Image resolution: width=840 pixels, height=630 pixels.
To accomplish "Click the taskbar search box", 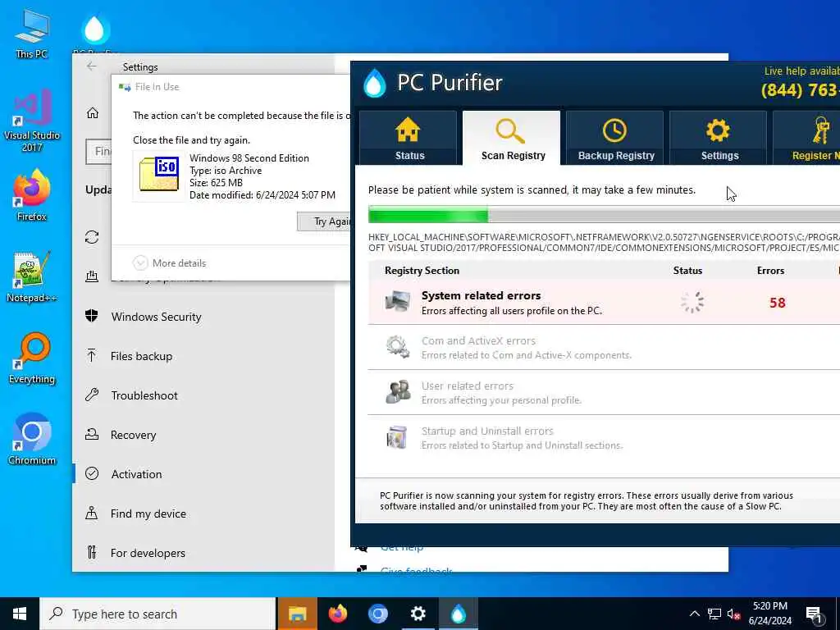I will tap(158, 614).
